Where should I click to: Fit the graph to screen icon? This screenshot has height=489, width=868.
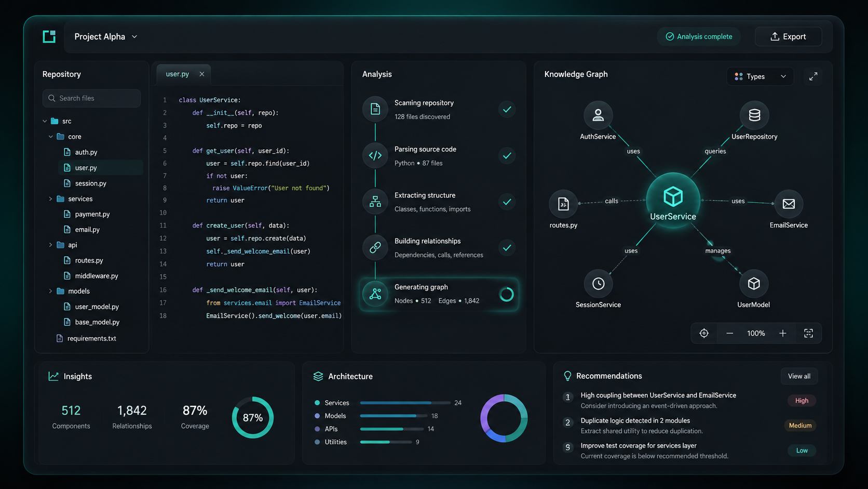coord(808,333)
